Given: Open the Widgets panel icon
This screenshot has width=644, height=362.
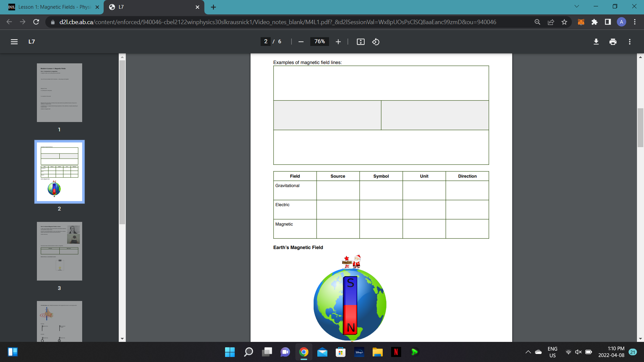Looking at the screenshot, I should point(13,352).
